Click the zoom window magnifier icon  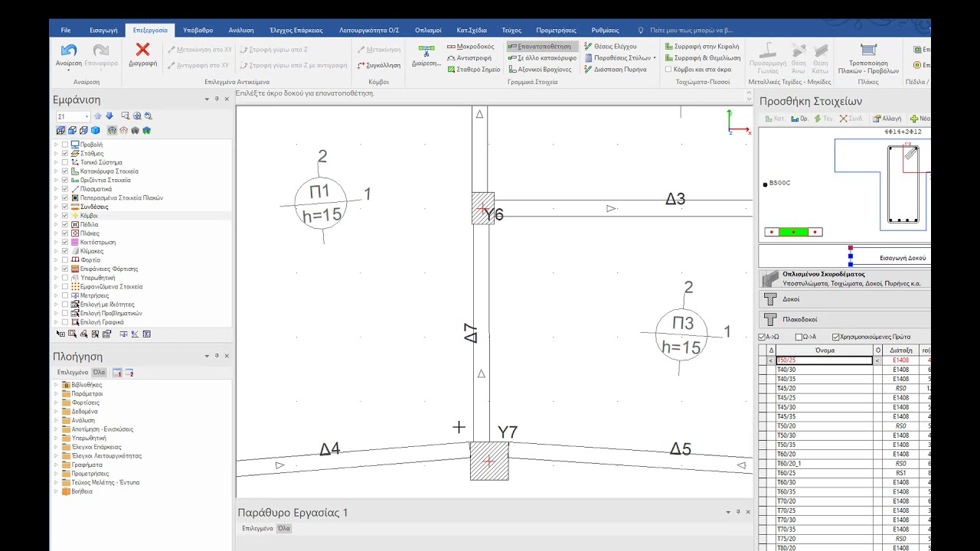coord(126,116)
